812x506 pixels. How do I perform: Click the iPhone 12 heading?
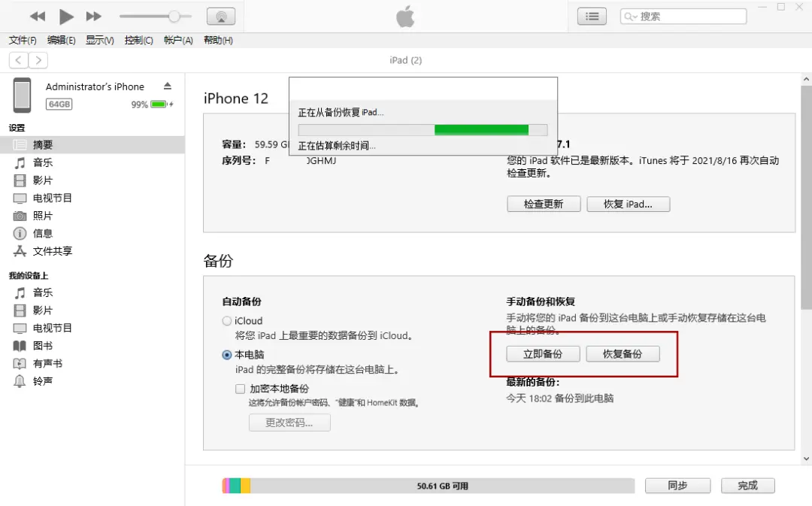click(235, 98)
